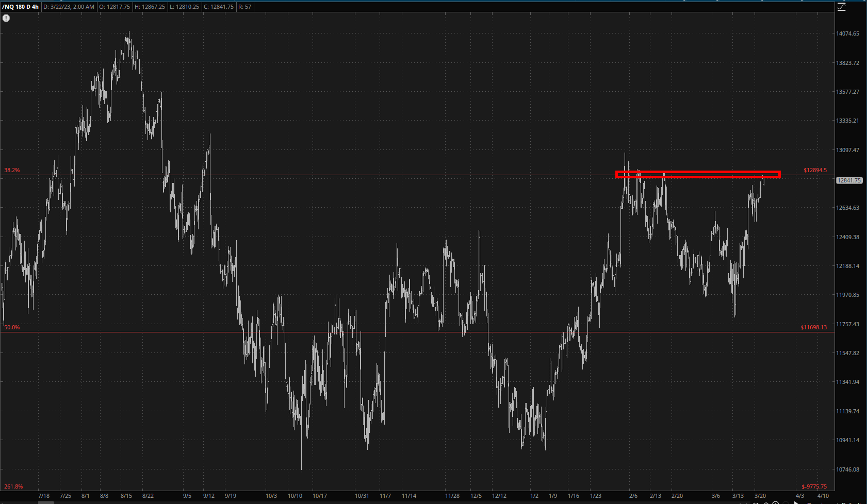Click 13097.47 on the price axis

(x=847, y=150)
